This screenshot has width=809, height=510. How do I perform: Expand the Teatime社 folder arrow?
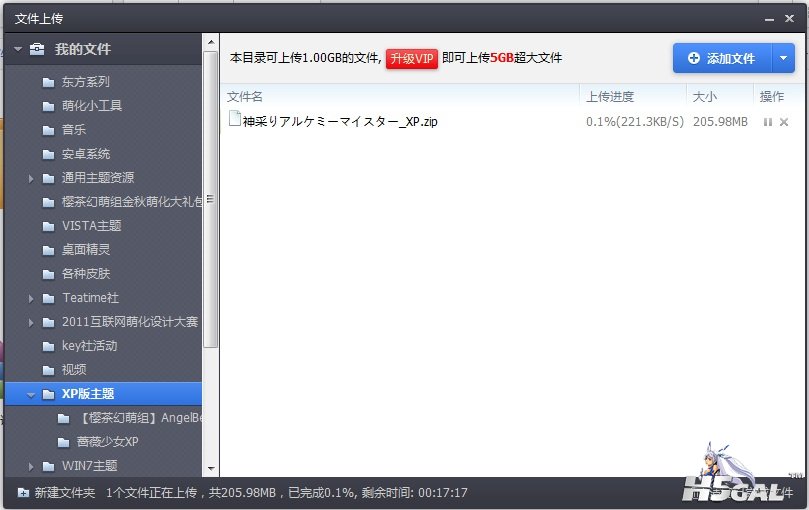point(32,298)
